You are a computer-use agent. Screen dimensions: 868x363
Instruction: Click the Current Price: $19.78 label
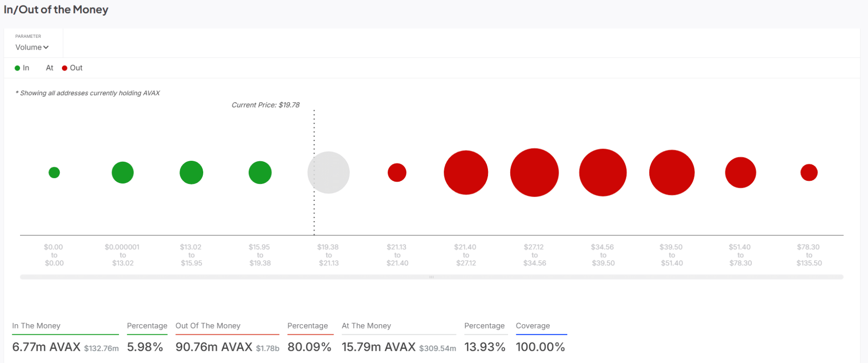266,105
